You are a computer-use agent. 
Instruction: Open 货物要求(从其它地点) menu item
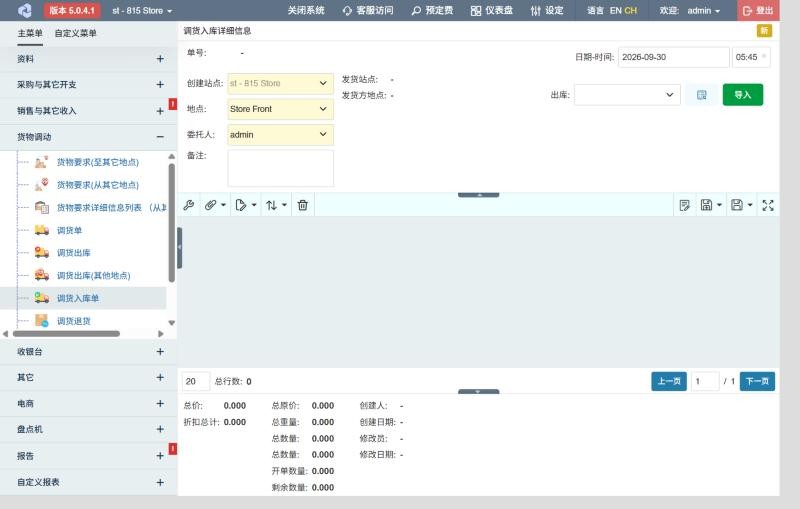tap(97, 185)
